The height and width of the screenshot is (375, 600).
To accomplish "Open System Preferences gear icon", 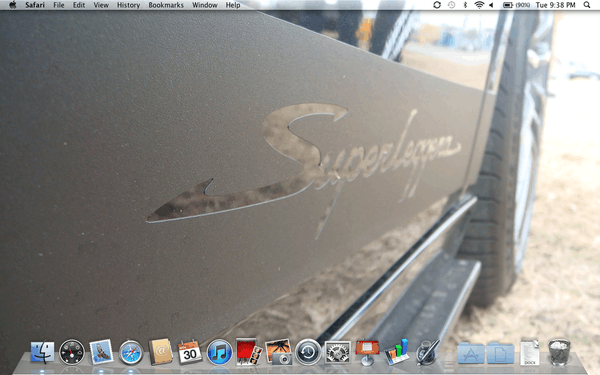I will [x=337, y=352].
